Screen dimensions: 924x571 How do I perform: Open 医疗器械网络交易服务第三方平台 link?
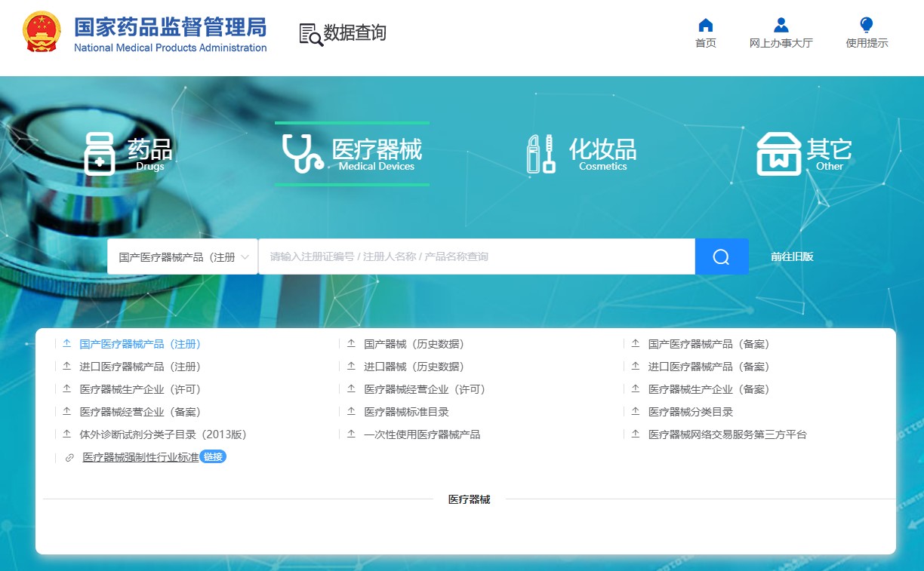(x=728, y=434)
